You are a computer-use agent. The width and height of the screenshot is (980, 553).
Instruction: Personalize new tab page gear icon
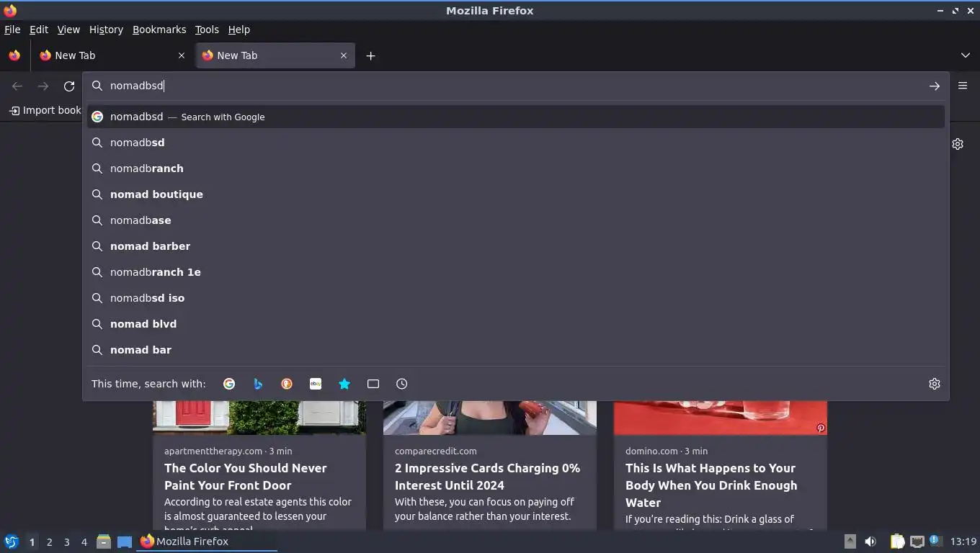pos(958,144)
